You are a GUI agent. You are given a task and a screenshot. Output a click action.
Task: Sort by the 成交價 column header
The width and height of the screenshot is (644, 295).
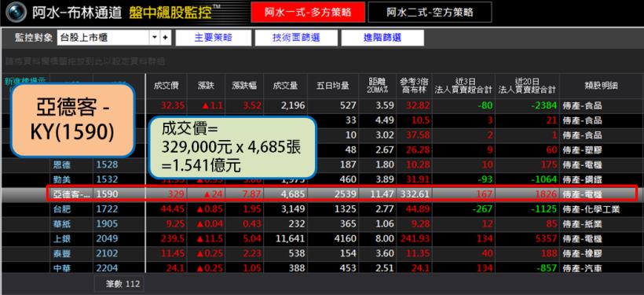tap(166, 86)
